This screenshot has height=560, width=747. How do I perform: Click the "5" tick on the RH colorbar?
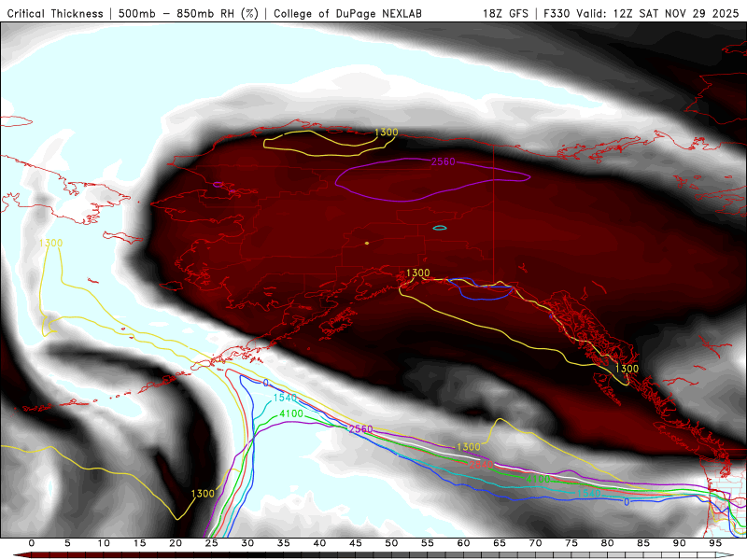[67, 543]
